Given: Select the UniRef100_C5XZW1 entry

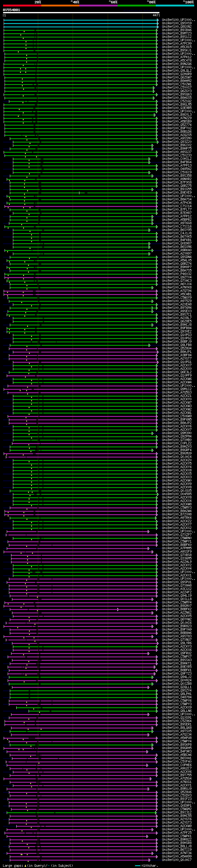Looking at the screenshot, I should coord(177,84).
